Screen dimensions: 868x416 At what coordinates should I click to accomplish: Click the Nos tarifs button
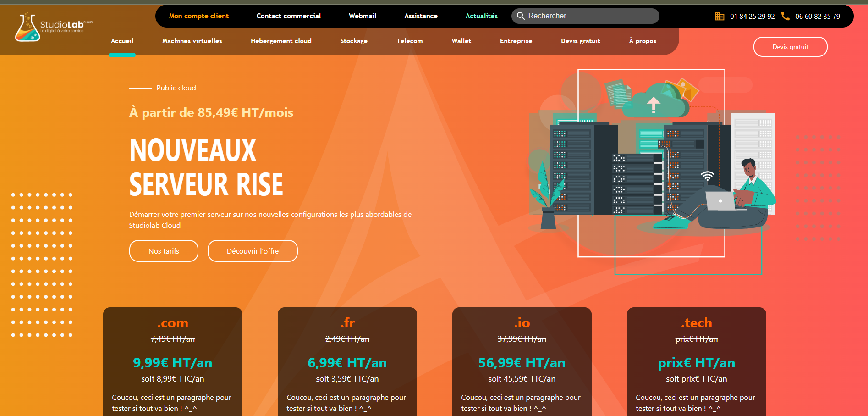[164, 251]
